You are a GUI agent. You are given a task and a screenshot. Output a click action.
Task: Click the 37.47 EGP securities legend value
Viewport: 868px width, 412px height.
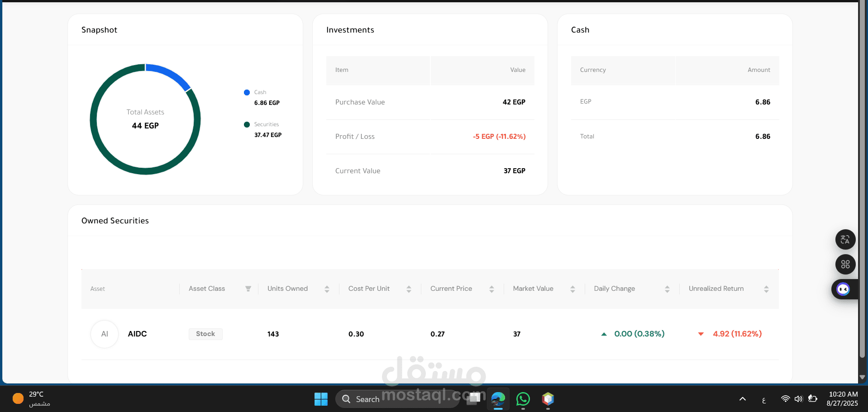268,135
